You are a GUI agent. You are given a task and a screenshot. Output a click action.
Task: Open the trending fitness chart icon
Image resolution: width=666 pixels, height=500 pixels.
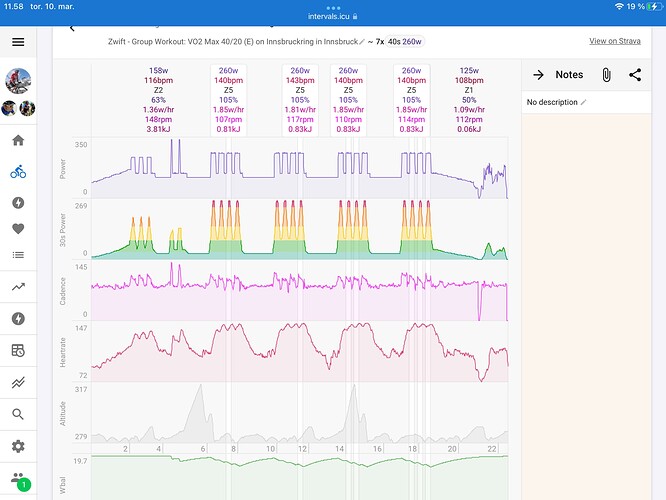click(x=18, y=287)
